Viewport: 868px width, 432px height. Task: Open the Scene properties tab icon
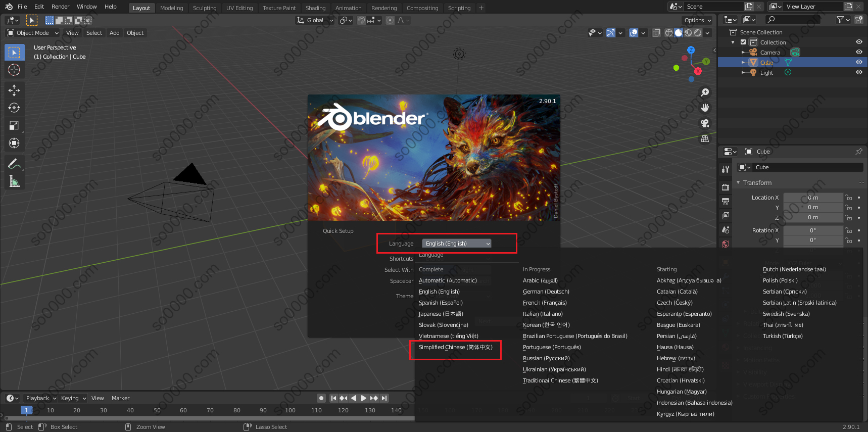click(726, 229)
